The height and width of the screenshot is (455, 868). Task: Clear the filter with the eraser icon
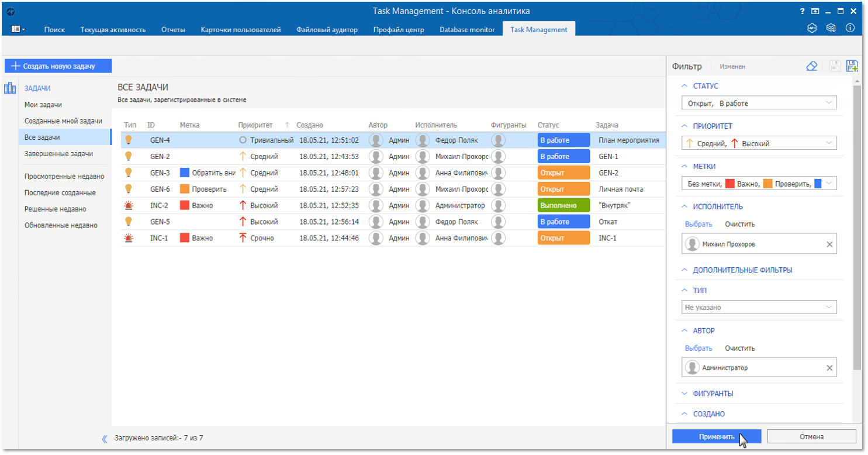[x=811, y=66]
